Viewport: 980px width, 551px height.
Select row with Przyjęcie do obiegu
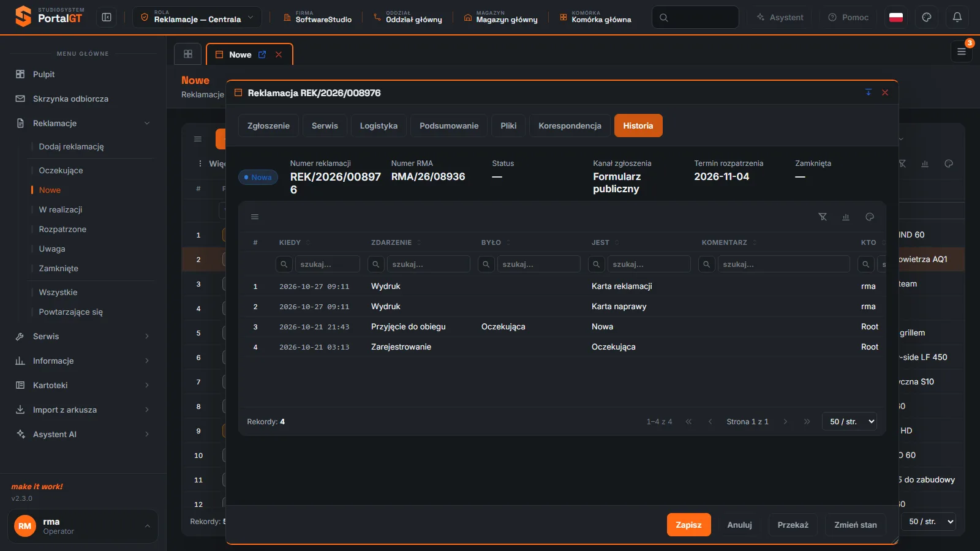[x=562, y=326]
